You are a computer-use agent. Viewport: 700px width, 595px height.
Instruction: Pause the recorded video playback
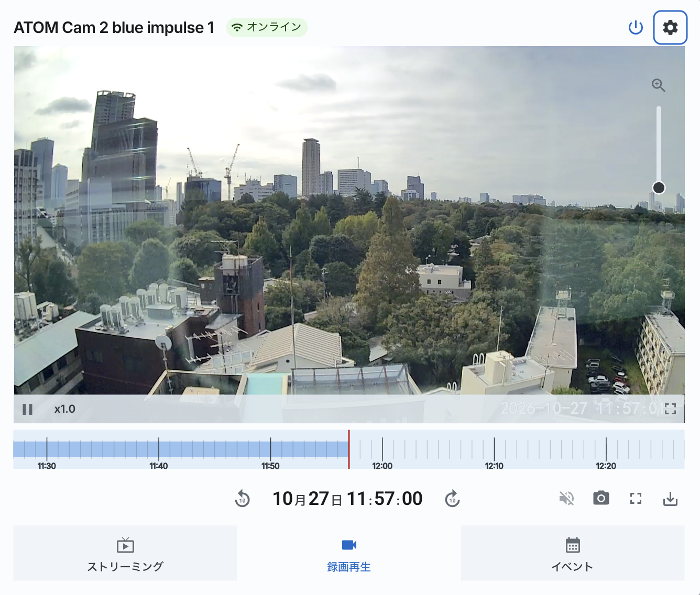point(28,409)
